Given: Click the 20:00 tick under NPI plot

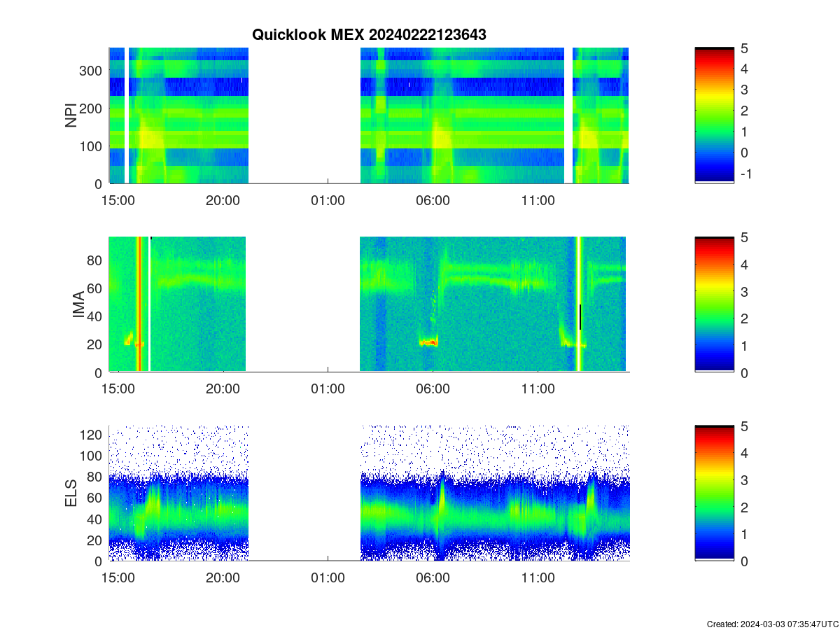Looking at the screenshot, I should [x=223, y=200].
